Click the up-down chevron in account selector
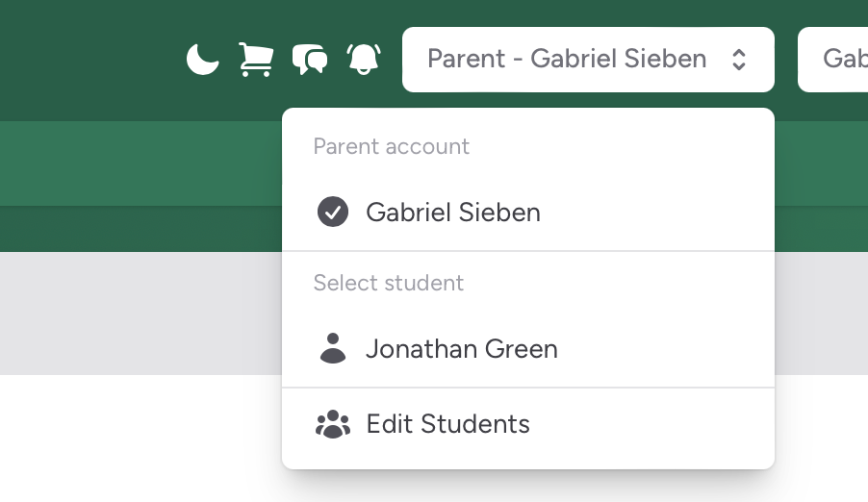Screen dimensions: 868x502 coord(739,60)
